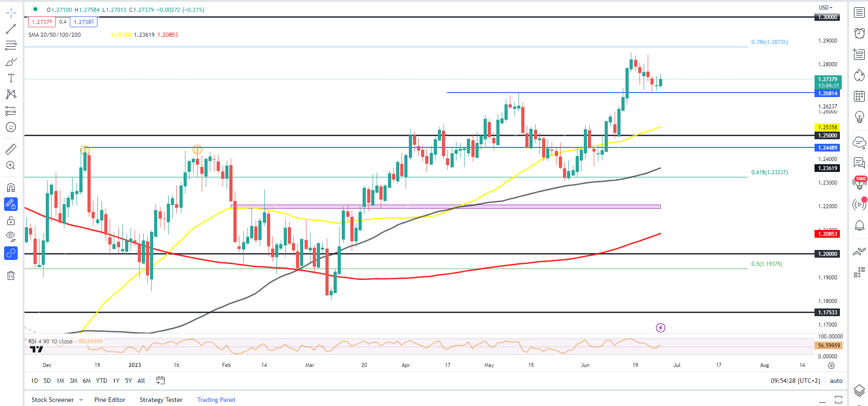Viewport: 868px width, 406px height.
Task: Open the public chats cloud icon
Action: click(x=859, y=142)
